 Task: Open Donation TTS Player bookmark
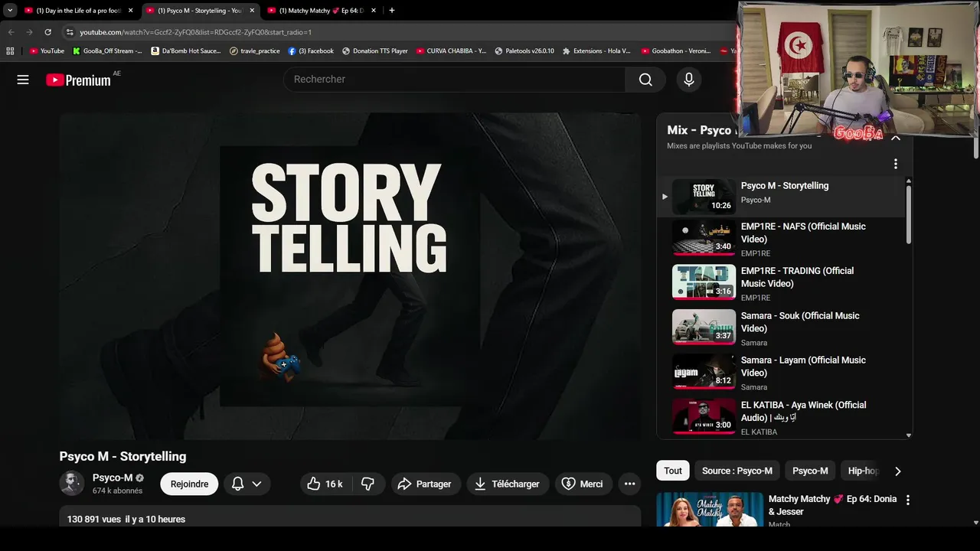pos(375,51)
